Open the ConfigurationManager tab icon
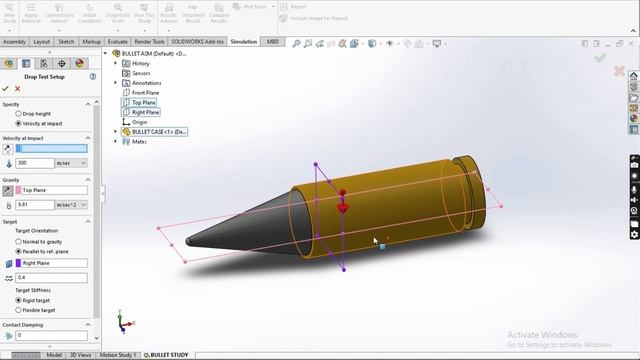 (x=44, y=63)
